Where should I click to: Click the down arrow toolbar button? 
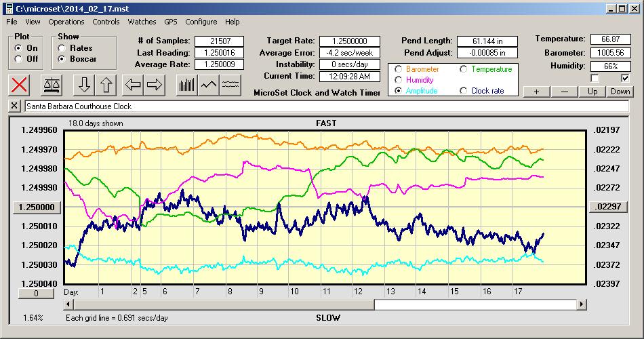pos(84,85)
